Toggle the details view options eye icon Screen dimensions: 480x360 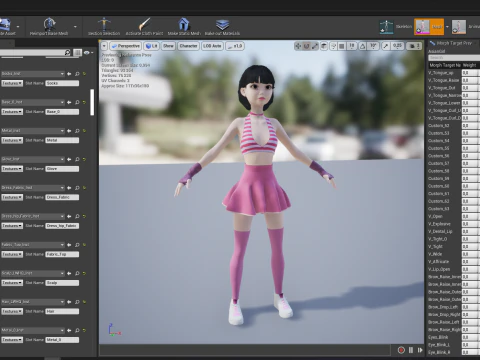(x=88, y=52)
